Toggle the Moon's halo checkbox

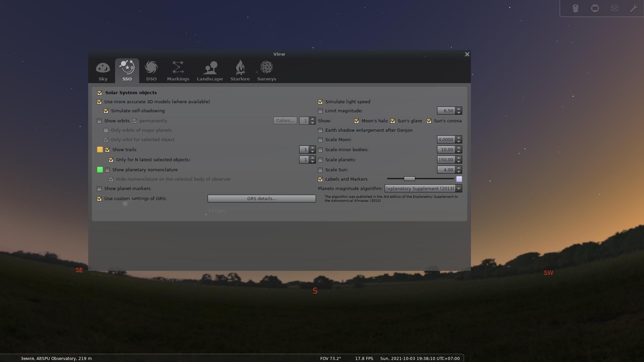357,121
